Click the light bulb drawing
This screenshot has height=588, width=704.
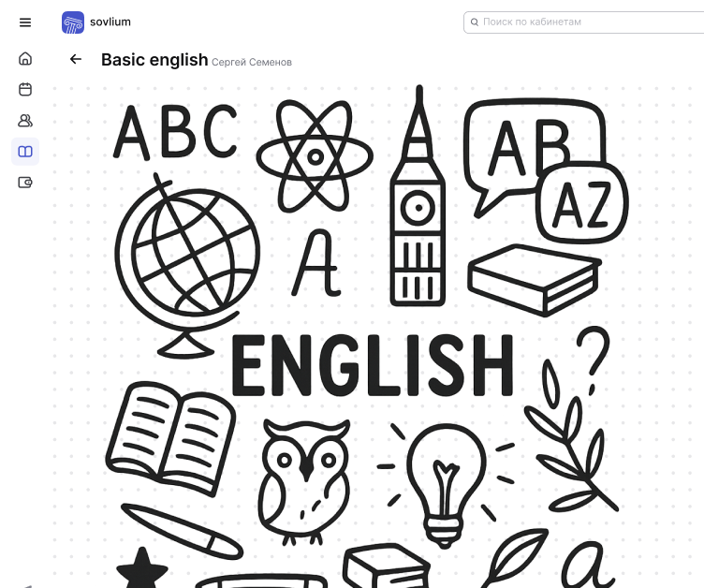446,485
